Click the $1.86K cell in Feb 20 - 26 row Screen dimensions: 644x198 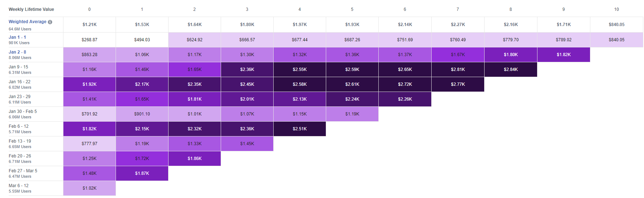pyautogui.click(x=195, y=159)
